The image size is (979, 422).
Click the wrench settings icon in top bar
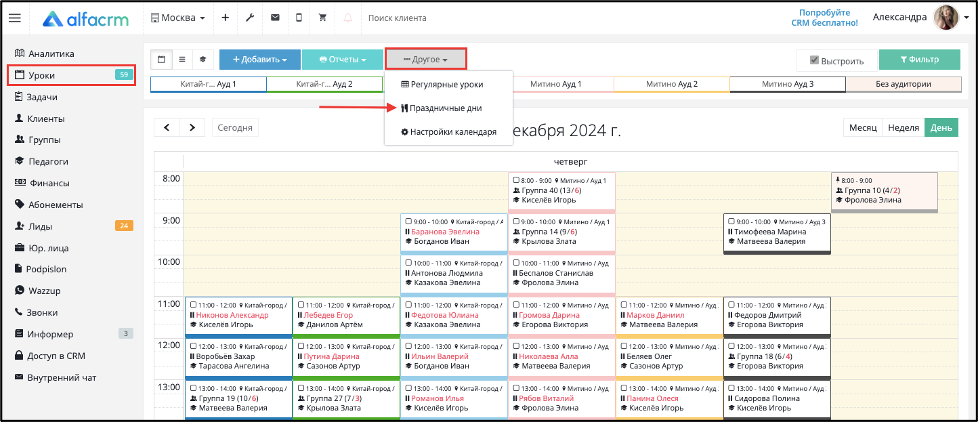(250, 18)
